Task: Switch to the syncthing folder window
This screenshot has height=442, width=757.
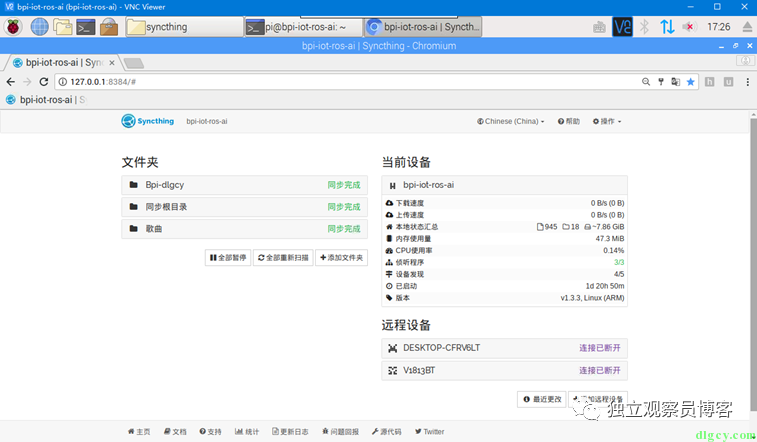Action: point(184,27)
